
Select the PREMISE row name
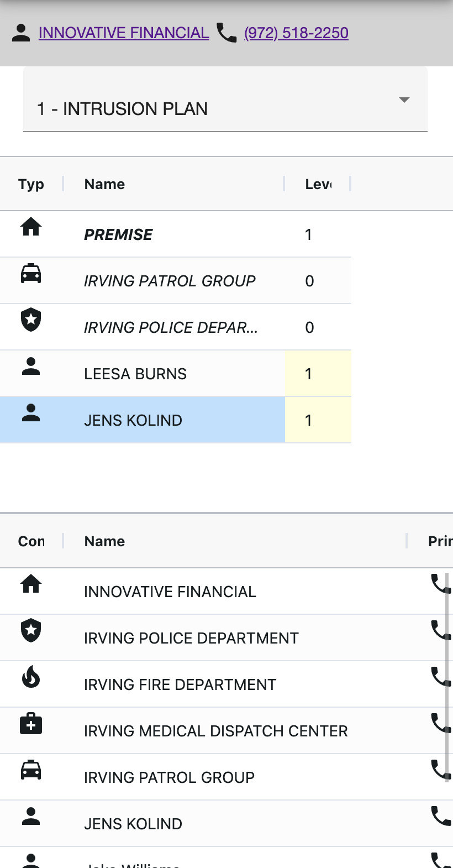pos(118,234)
